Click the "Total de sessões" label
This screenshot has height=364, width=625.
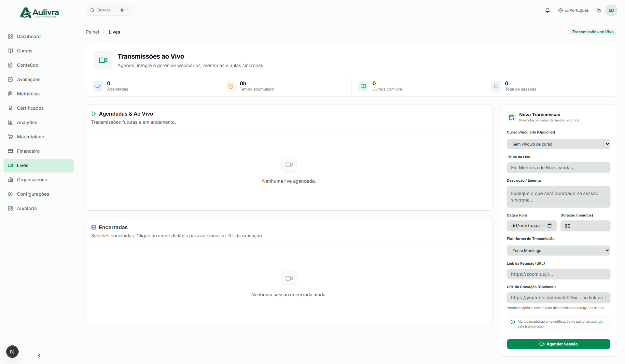521,89
